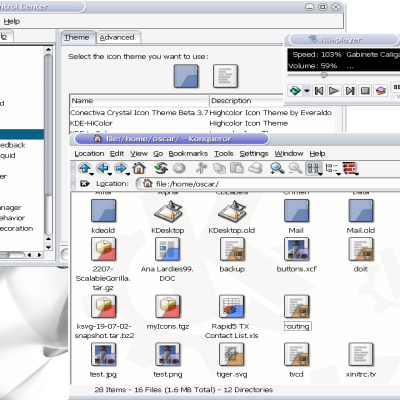The image size is (400, 400).
Task: Click the Print icon in Konqueror's toolbar
Action: coord(256,168)
